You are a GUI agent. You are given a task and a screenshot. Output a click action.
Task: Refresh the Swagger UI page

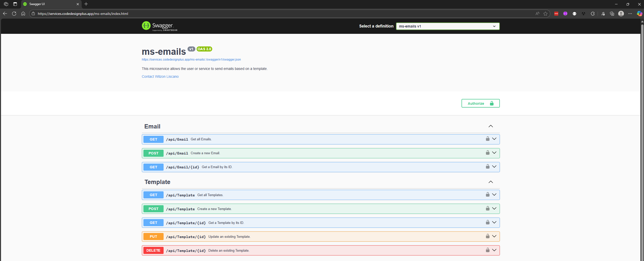14,14
